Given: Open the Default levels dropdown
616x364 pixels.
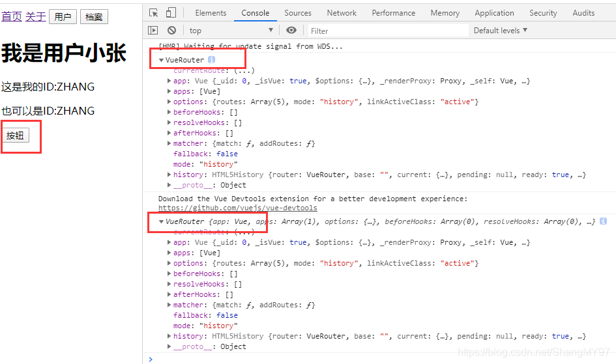Looking at the screenshot, I should pyautogui.click(x=500, y=31).
